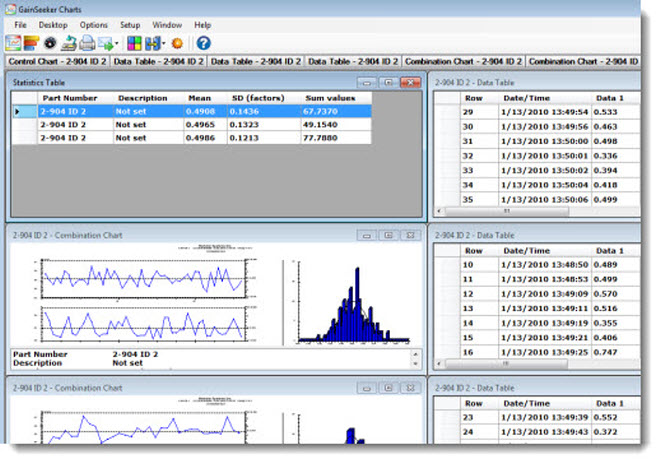Click the printer icon in the toolbar

coord(87,43)
